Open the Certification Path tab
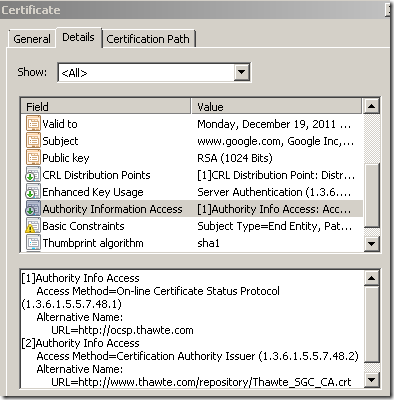The width and height of the screenshot is (394, 400). [x=148, y=39]
